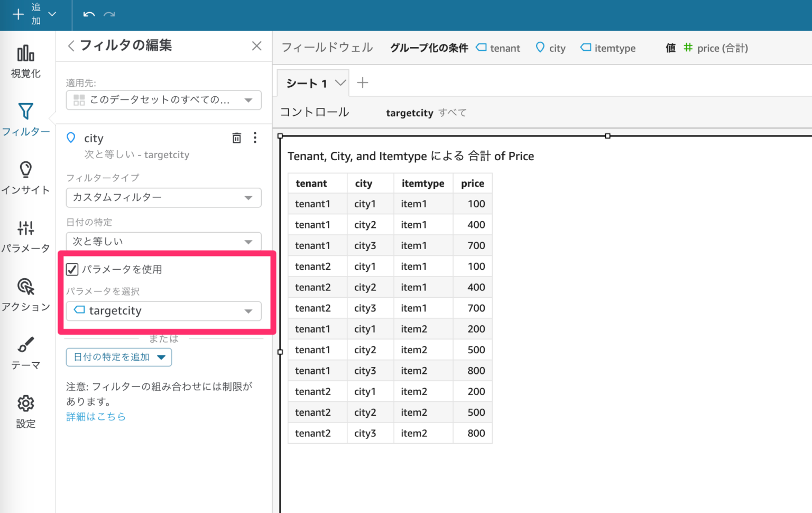Open the 適用先 dataset dropdown

[x=163, y=100]
